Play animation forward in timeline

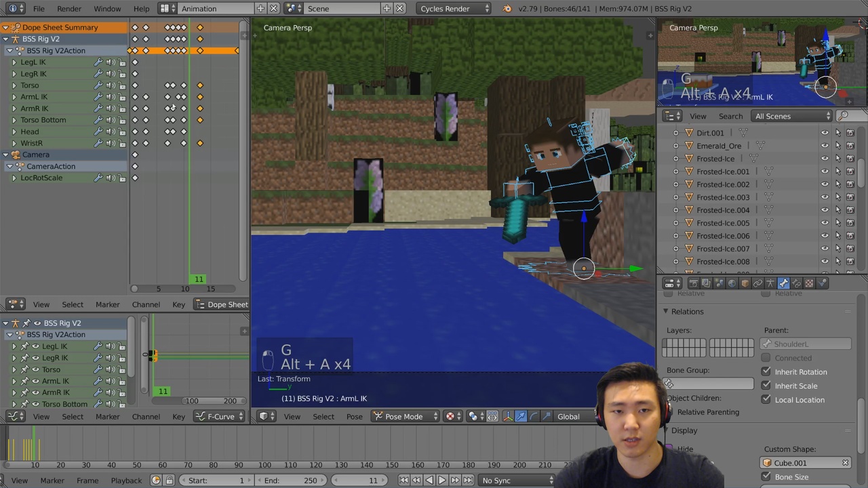pos(442,481)
